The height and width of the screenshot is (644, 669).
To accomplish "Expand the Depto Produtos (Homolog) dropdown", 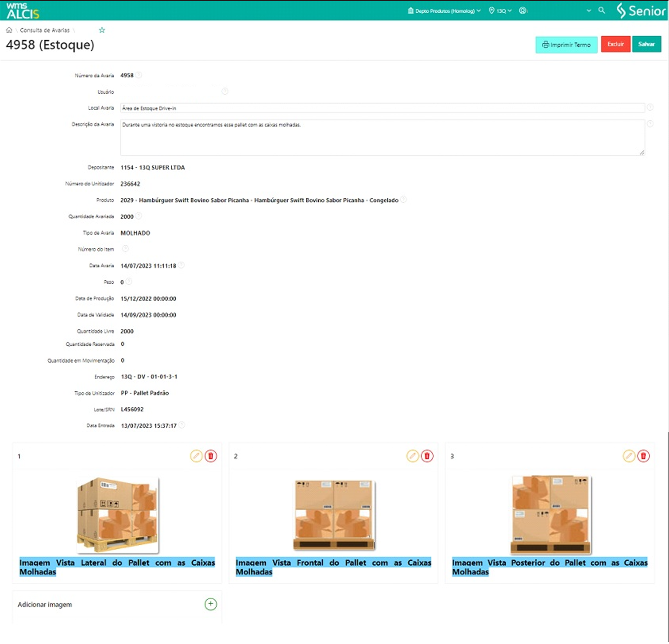I will click(x=444, y=10).
